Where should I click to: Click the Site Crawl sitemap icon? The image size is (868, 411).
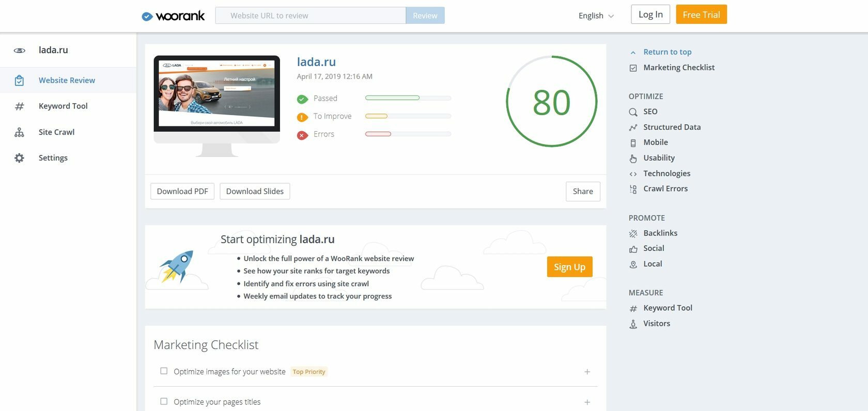pyautogui.click(x=19, y=132)
